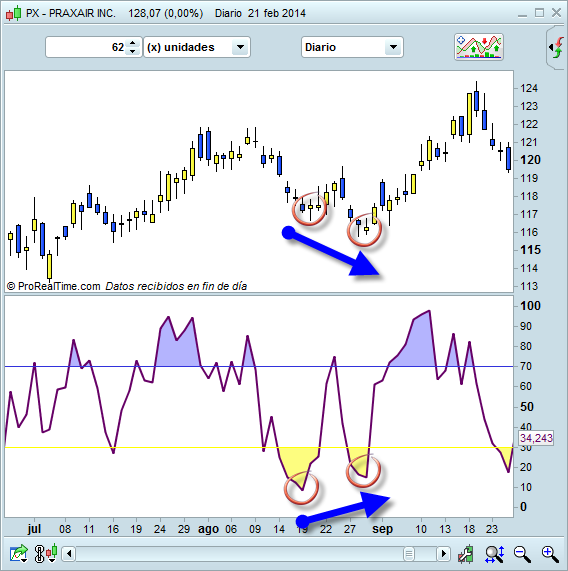This screenshot has width=568, height=571.
Task: Click the chain link group icon
Action: pos(39,554)
